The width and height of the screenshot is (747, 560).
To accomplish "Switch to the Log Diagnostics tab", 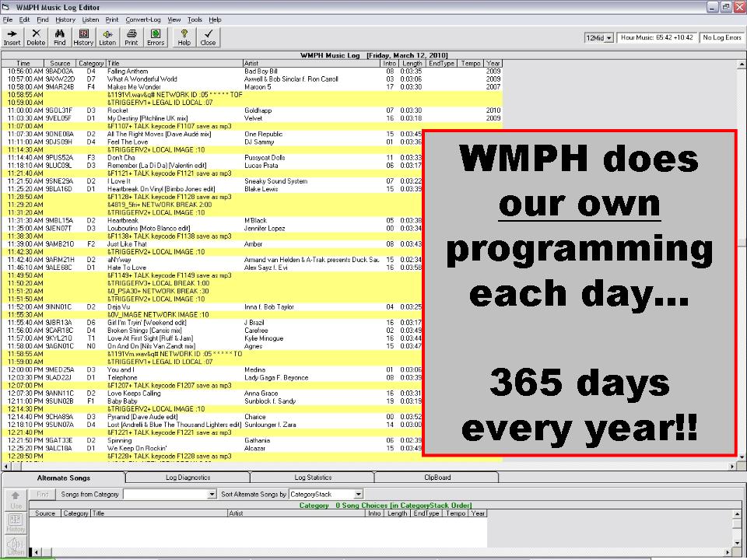I will [x=188, y=478].
